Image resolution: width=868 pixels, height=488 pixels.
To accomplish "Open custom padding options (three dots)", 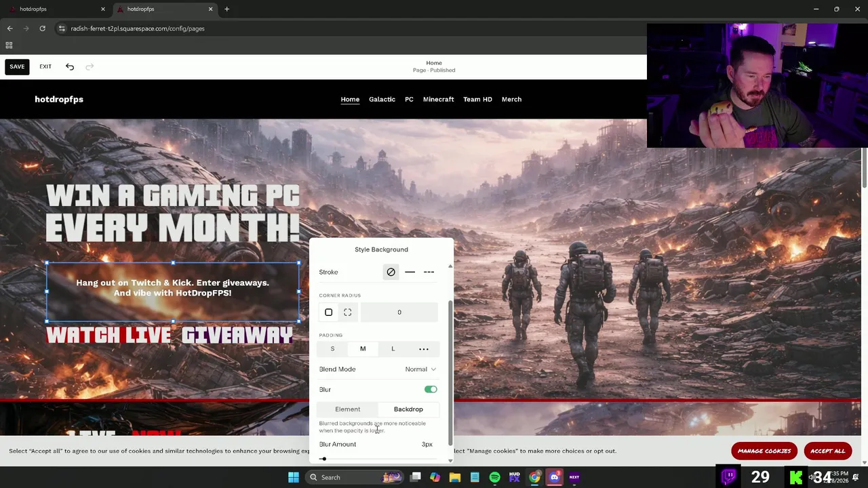I will click(424, 349).
